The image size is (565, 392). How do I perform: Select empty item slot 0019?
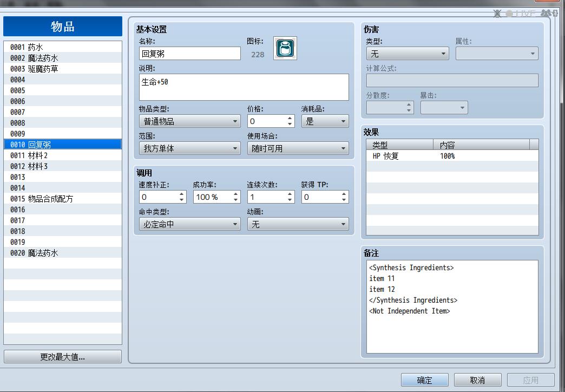(63, 241)
